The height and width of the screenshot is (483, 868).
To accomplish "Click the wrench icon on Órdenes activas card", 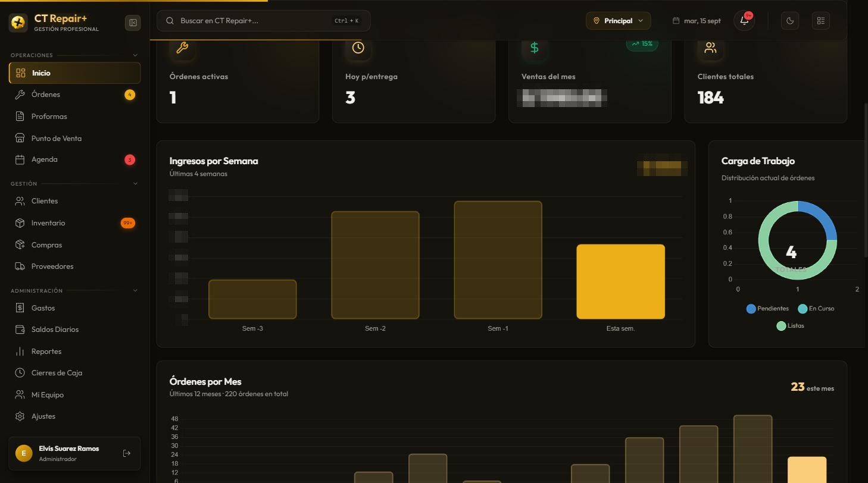I will (182, 48).
